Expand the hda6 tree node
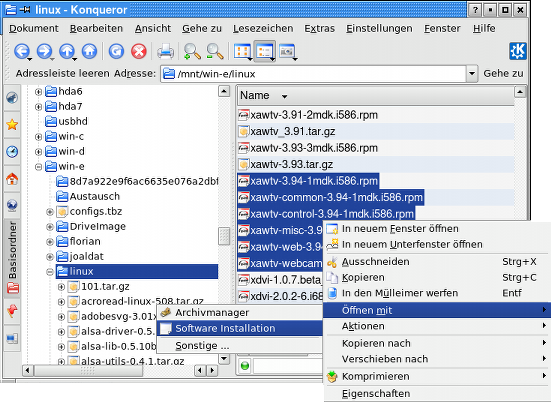The image size is (551, 402). [38, 92]
